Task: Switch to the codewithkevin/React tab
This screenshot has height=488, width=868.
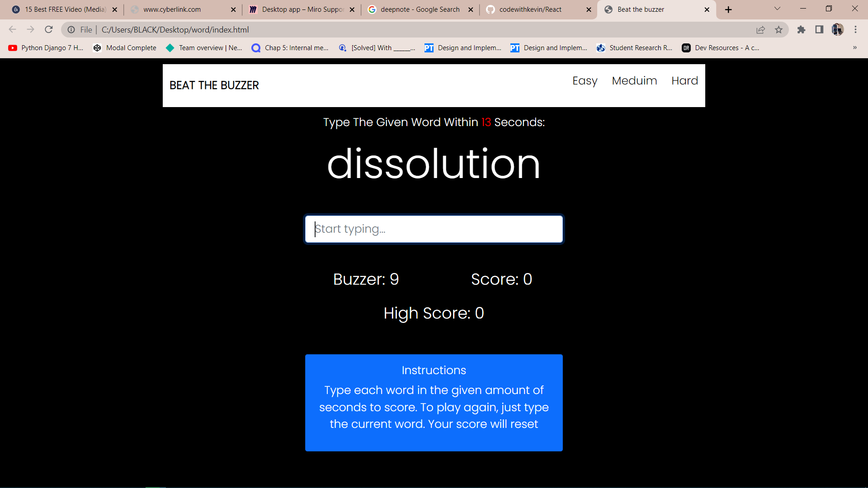Action: [x=530, y=9]
